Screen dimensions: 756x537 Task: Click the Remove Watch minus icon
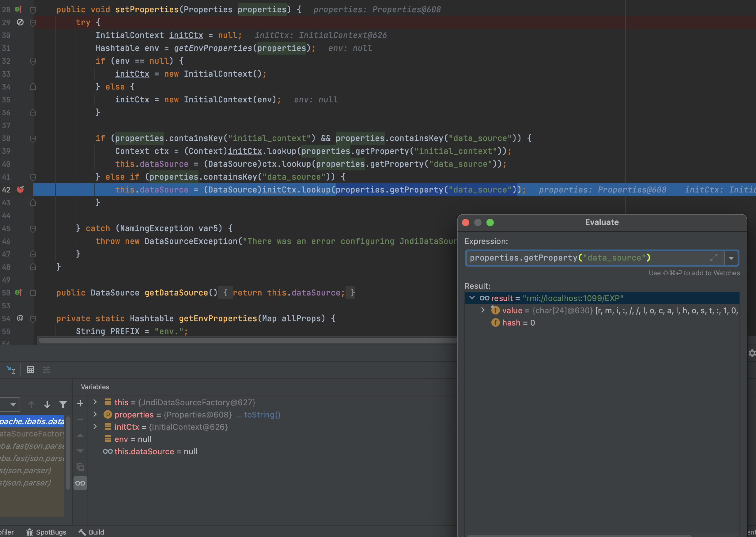click(80, 419)
